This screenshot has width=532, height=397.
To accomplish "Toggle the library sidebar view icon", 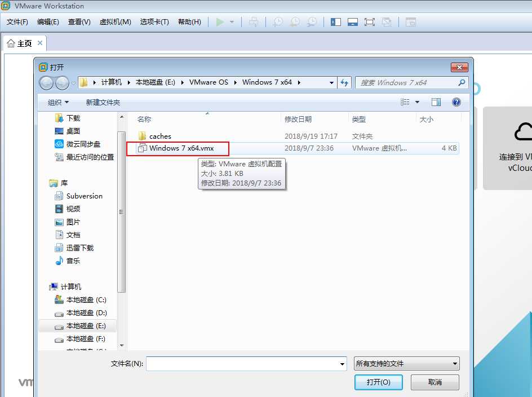I will [x=335, y=22].
